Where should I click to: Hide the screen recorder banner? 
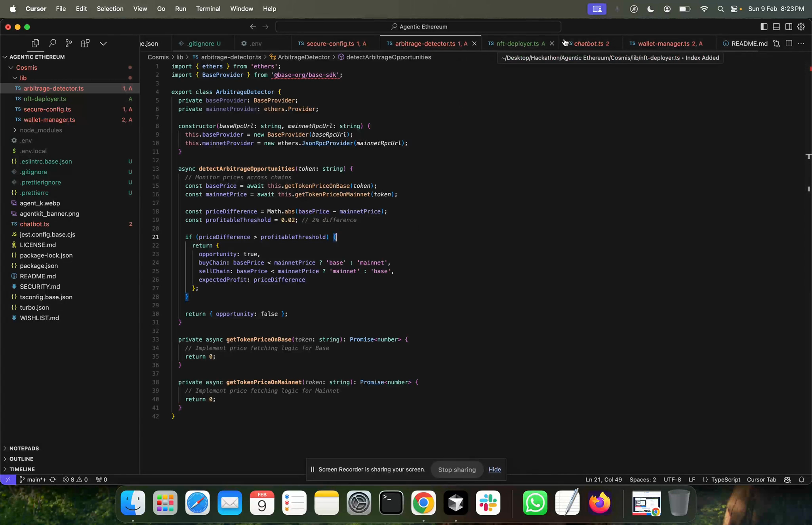(x=494, y=470)
